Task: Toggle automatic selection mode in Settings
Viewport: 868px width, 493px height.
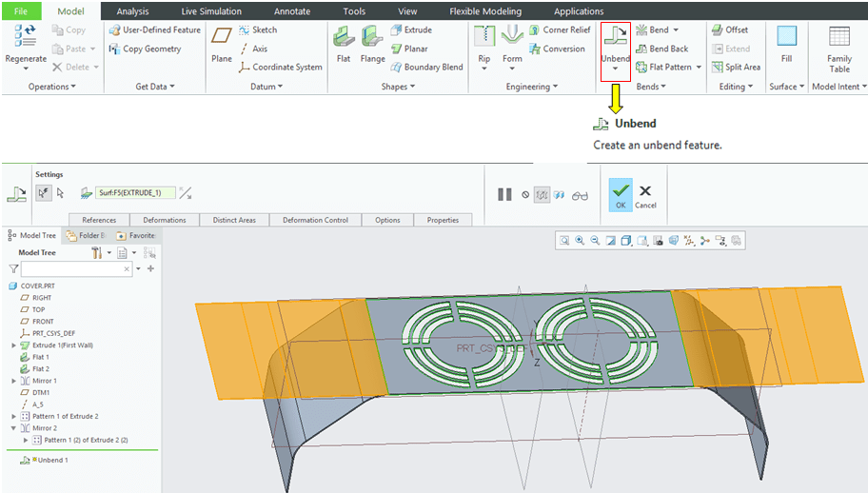Action: coord(44,192)
